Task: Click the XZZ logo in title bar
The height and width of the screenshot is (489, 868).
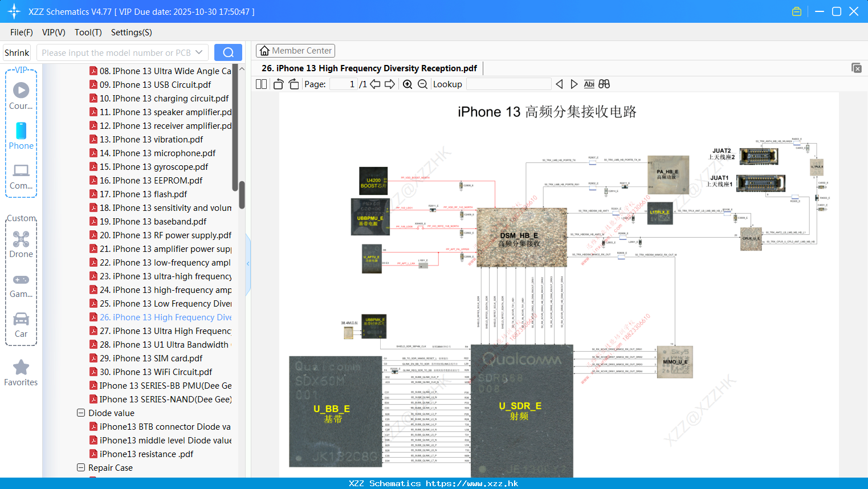Action: [x=14, y=11]
